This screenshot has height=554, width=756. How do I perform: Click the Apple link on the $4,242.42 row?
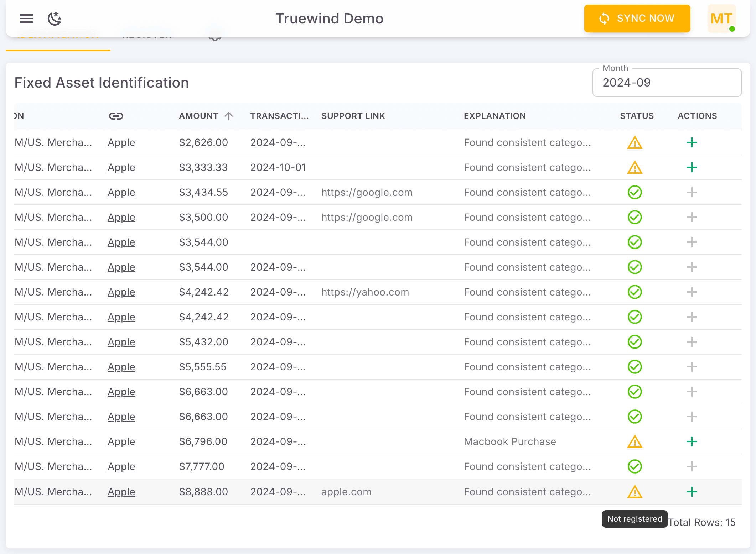point(121,292)
